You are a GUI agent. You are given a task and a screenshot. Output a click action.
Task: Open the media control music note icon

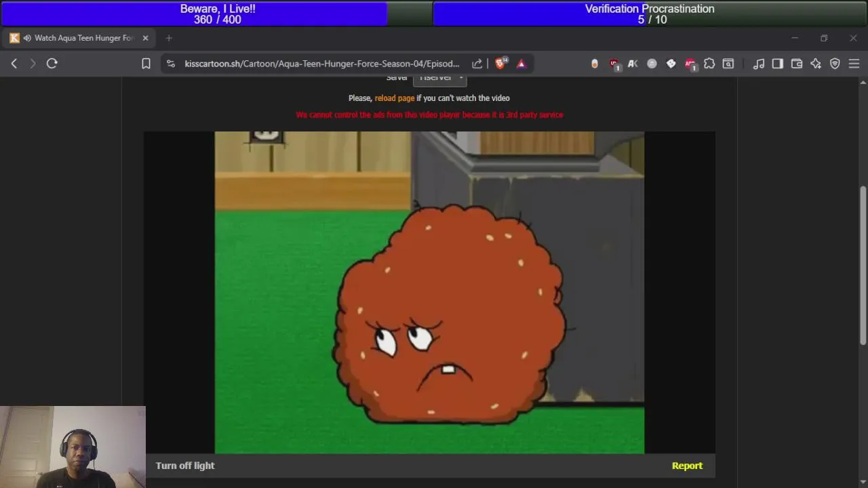(x=759, y=64)
